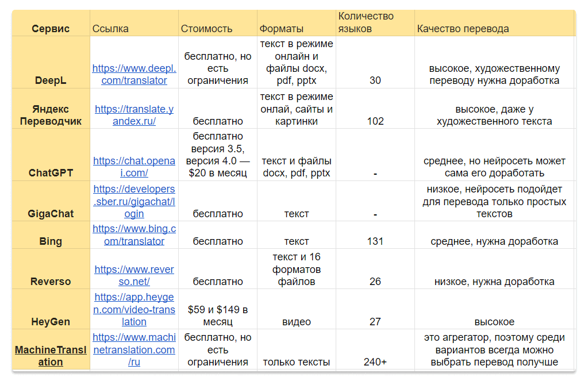
Task: Open the app.heygen.com video-translation link
Action: [134, 309]
